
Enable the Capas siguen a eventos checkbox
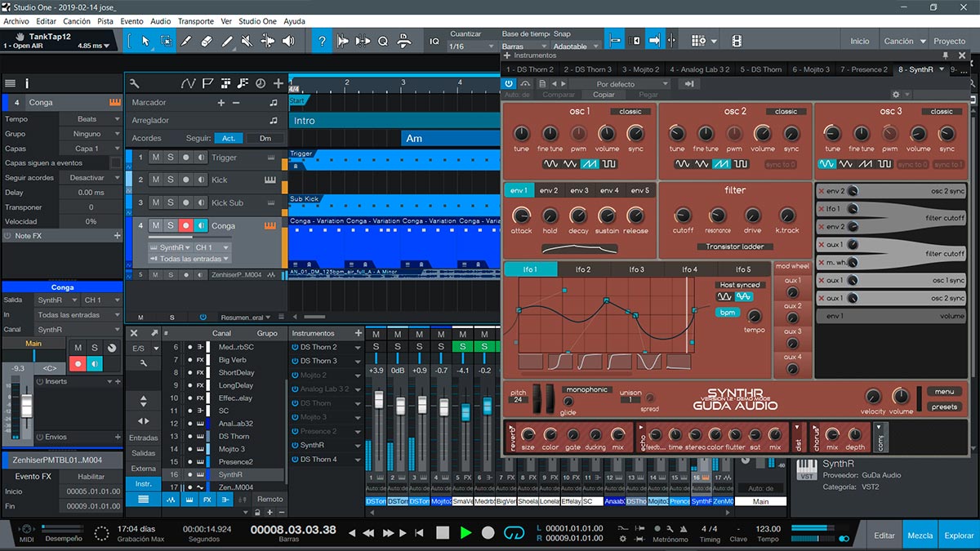(x=115, y=162)
